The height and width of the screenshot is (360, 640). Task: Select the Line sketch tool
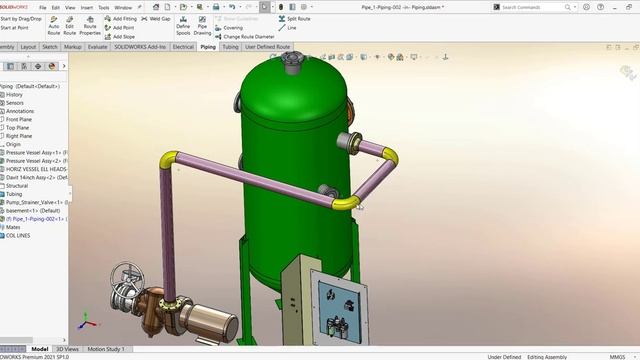287,28
